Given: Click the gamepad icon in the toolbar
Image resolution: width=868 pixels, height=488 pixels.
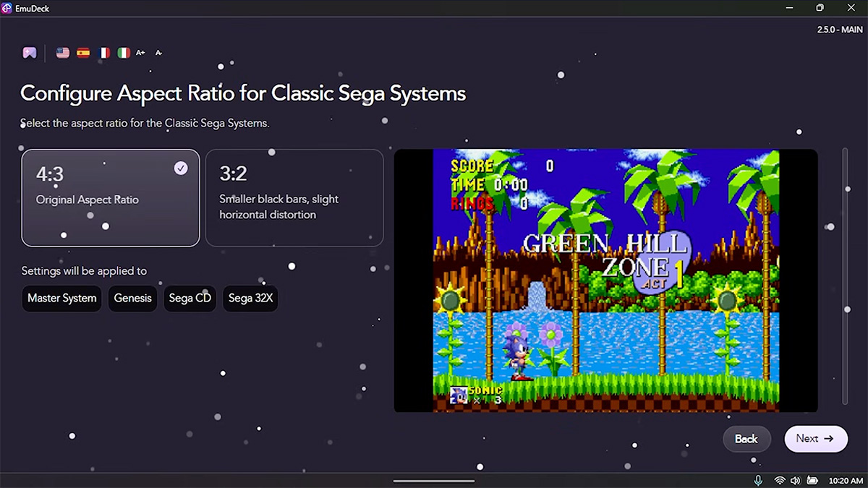Looking at the screenshot, I should coord(30,52).
